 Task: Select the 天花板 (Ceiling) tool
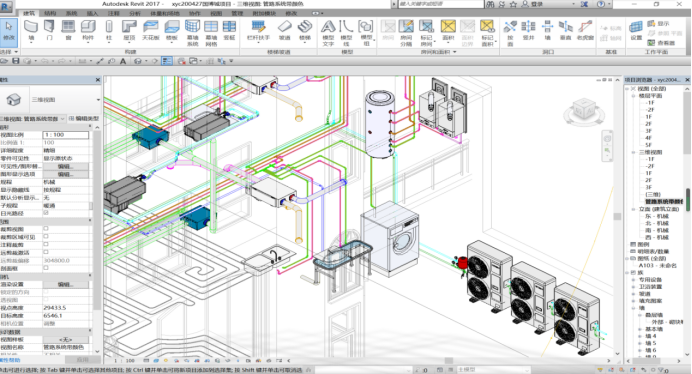pos(151,31)
